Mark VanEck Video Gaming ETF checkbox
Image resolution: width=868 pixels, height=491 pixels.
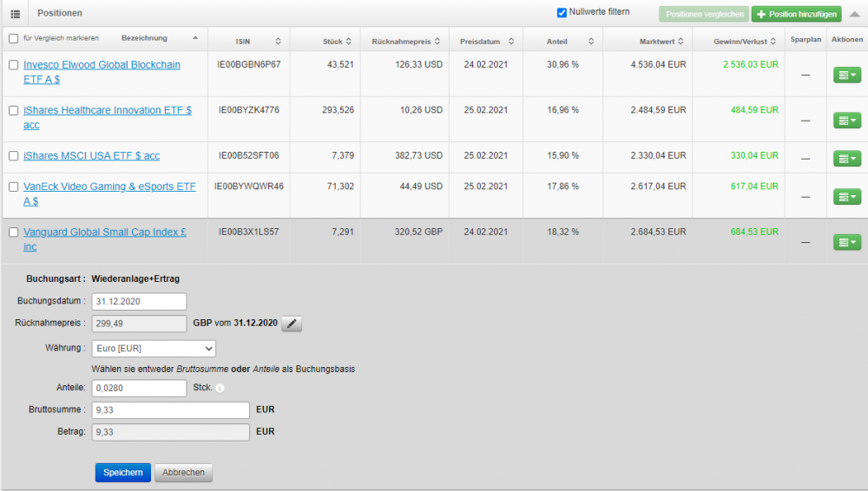13,187
